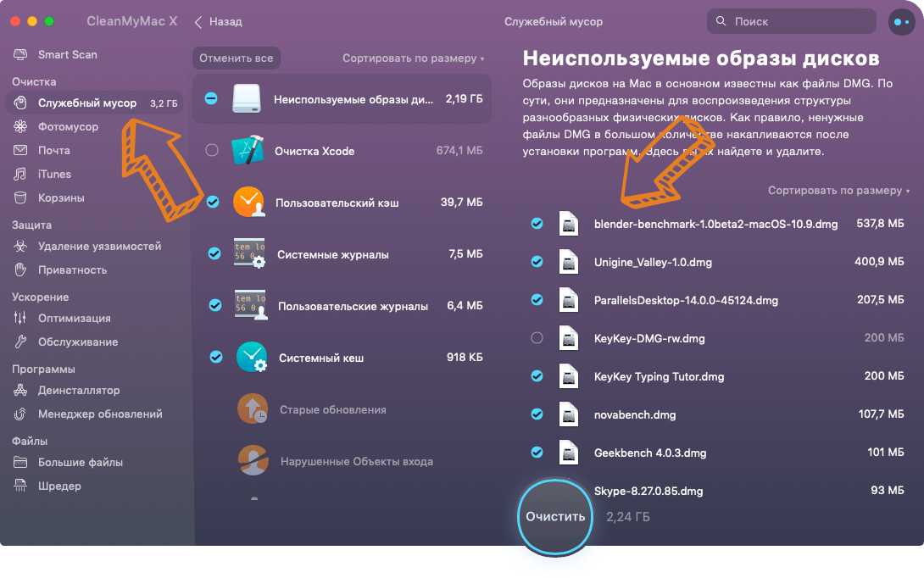
Task: Select the Skype-8.27.0.85.dmg file row
Action: [717, 491]
